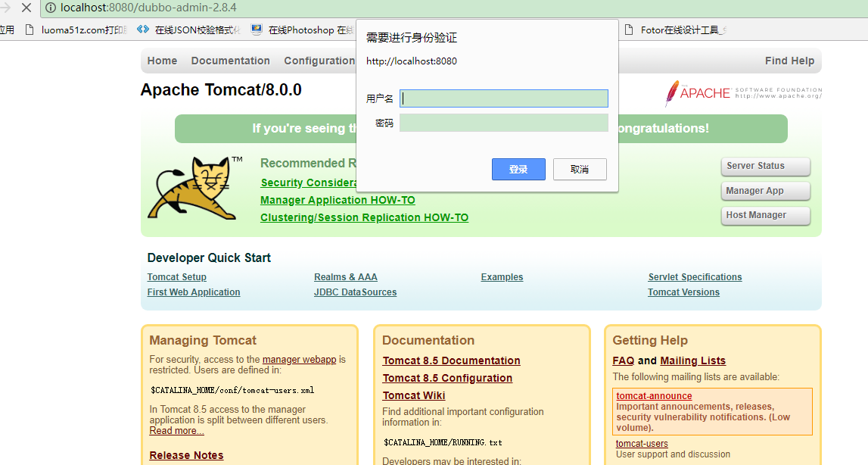This screenshot has height=465, width=868.
Task: Open the Examples link
Action: 502,277
